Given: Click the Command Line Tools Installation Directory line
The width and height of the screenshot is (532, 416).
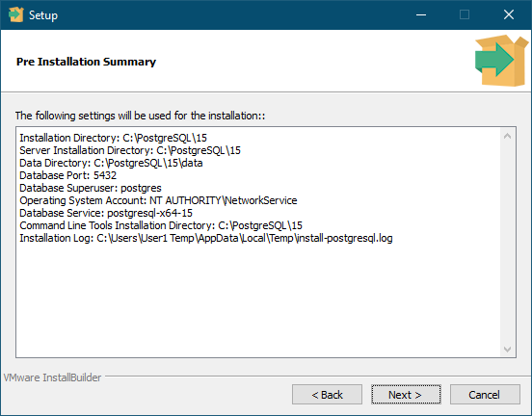Looking at the screenshot, I should coord(161,225).
